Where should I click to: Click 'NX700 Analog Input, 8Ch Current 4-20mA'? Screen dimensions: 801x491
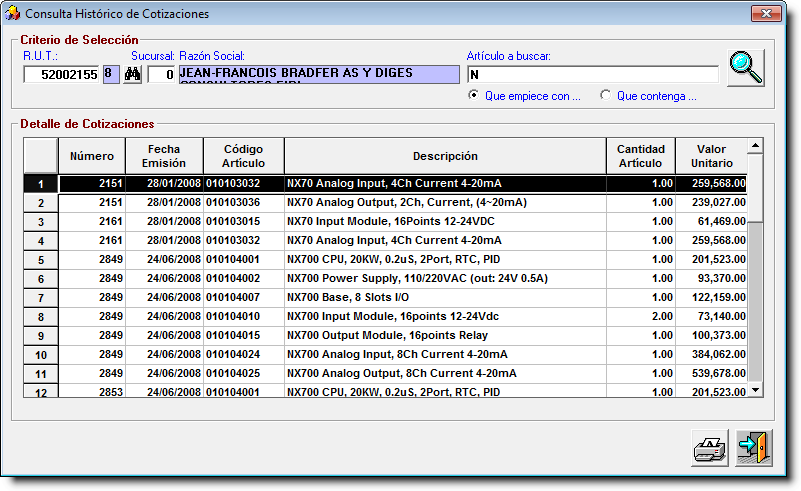[x=397, y=354]
